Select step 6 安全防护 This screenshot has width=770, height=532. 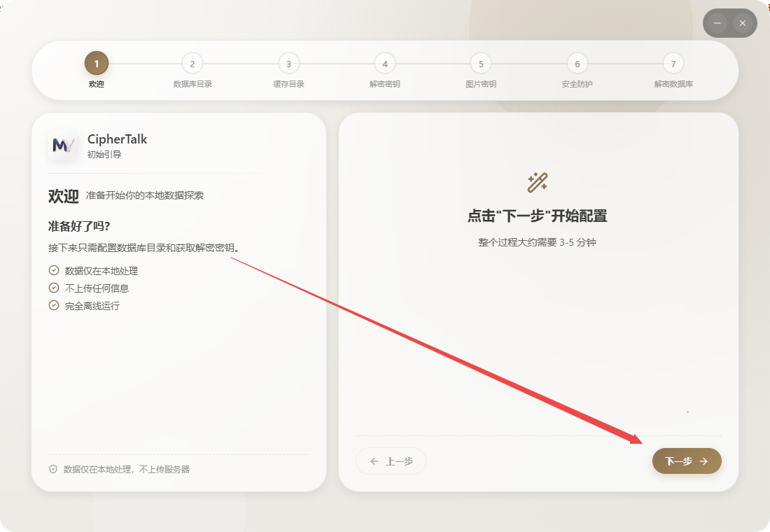(x=577, y=64)
